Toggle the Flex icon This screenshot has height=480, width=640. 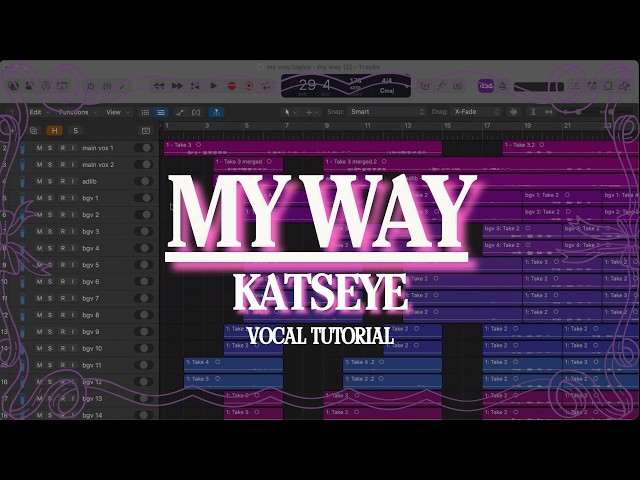(196, 112)
